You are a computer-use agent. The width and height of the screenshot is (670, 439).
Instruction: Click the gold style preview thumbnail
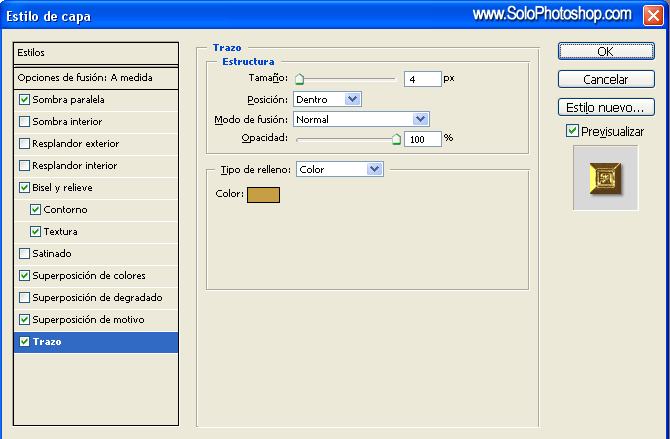coord(605,177)
